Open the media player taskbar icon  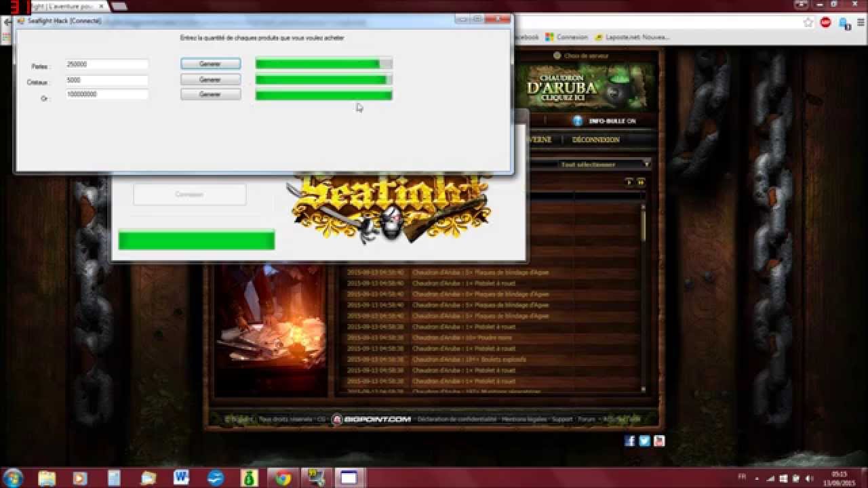(x=80, y=478)
